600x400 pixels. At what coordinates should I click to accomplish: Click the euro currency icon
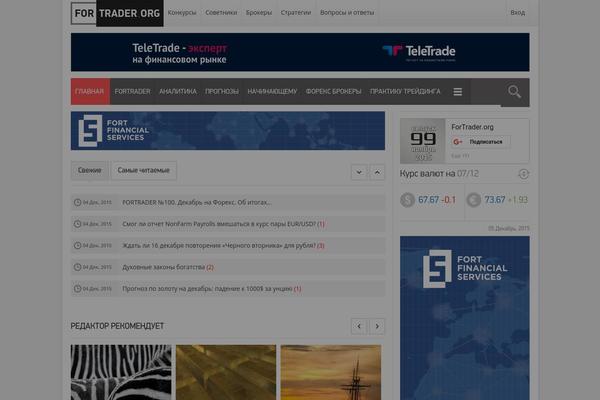[x=474, y=200]
